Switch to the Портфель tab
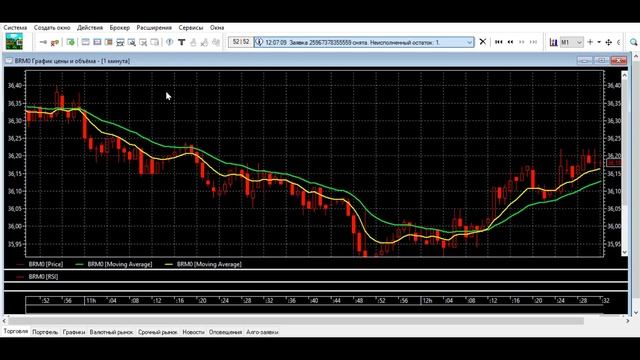The width and height of the screenshot is (640, 360). pyautogui.click(x=45, y=332)
